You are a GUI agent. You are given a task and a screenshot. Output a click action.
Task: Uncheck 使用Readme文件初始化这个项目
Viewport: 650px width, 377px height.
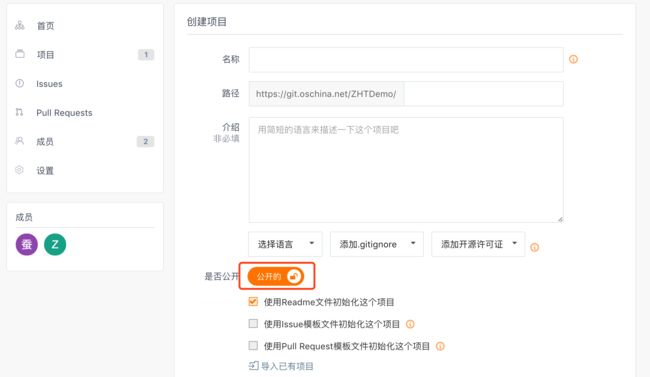point(253,302)
